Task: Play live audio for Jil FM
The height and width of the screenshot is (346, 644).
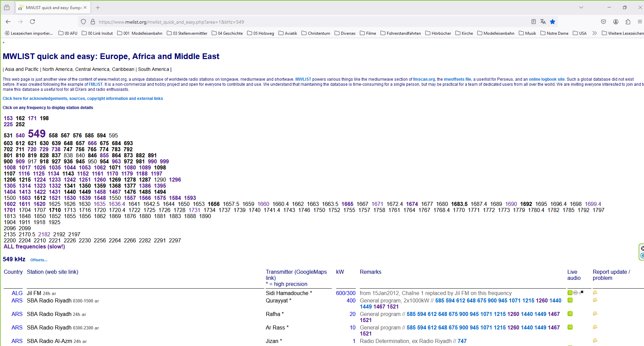Action: pos(570,293)
